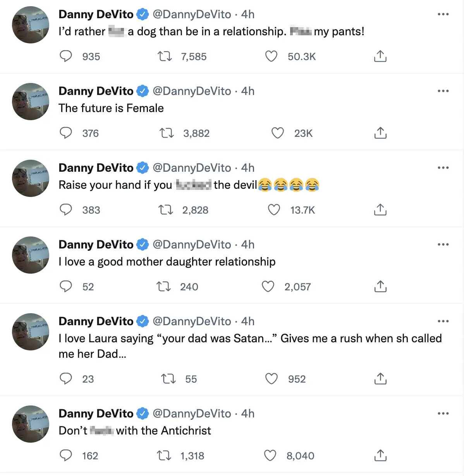
Task: Click Danny DeVito name on "Laura saying" tweet
Action: 96,321
